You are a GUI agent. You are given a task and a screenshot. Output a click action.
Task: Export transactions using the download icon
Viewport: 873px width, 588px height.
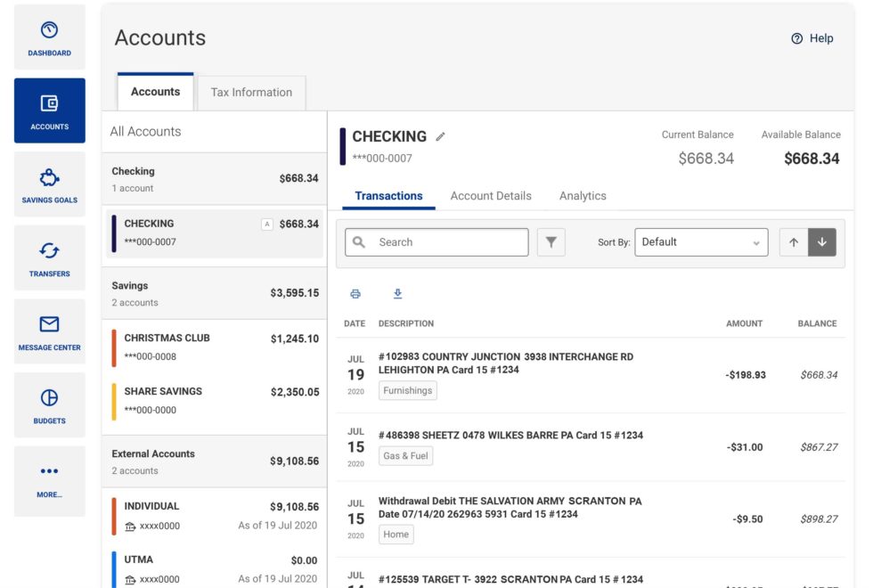pos(398,293)
